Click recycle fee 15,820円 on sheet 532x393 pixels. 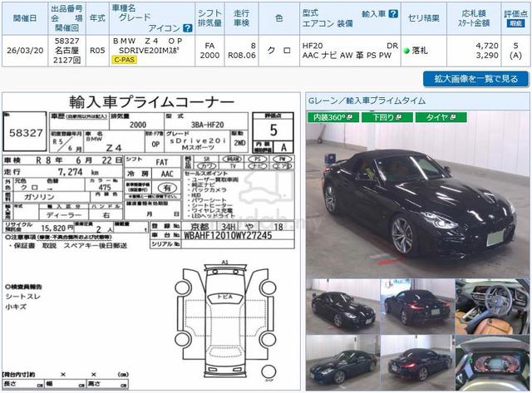click(57, 228)
